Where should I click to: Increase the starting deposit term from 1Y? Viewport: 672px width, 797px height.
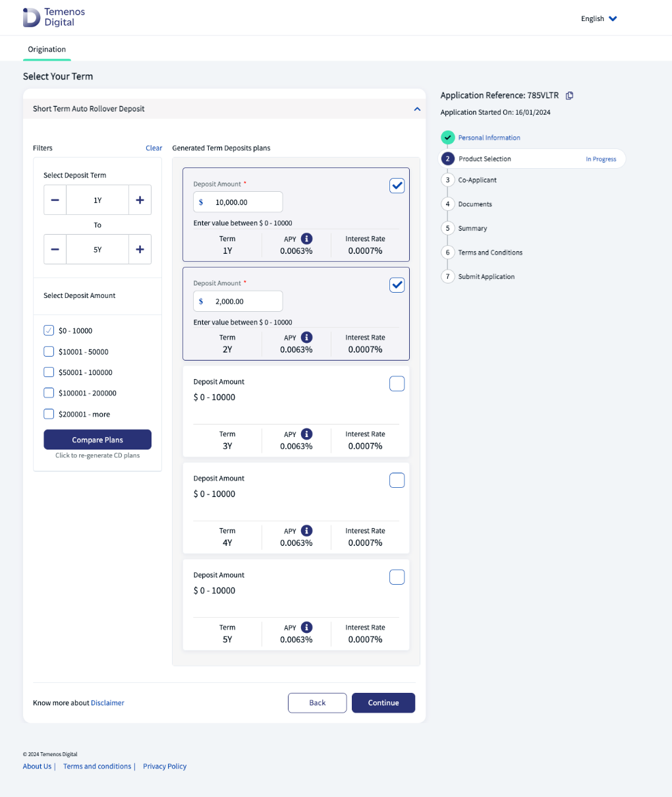[x=140, y=200]
